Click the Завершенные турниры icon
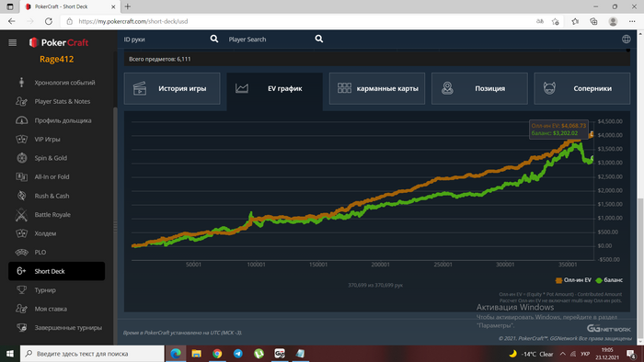Image resolution: width=644 pixels, height=362 pixels. click(21, 328)
